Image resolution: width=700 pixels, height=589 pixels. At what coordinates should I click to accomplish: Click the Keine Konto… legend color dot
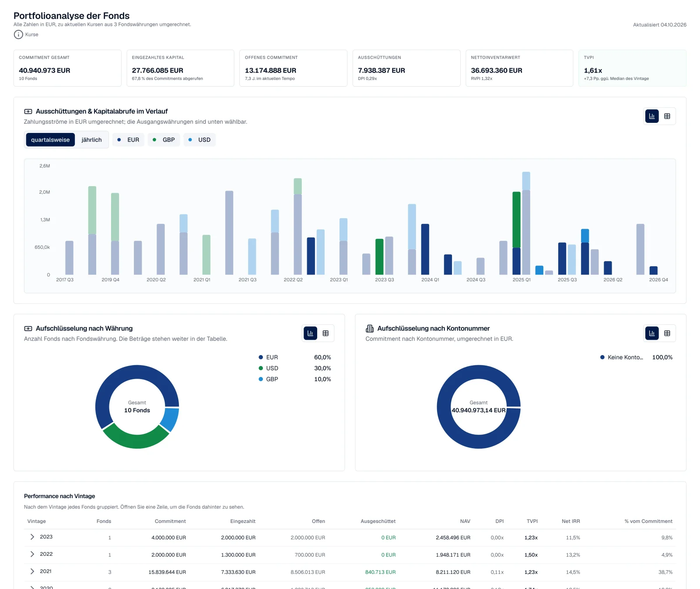coord(602,357)
